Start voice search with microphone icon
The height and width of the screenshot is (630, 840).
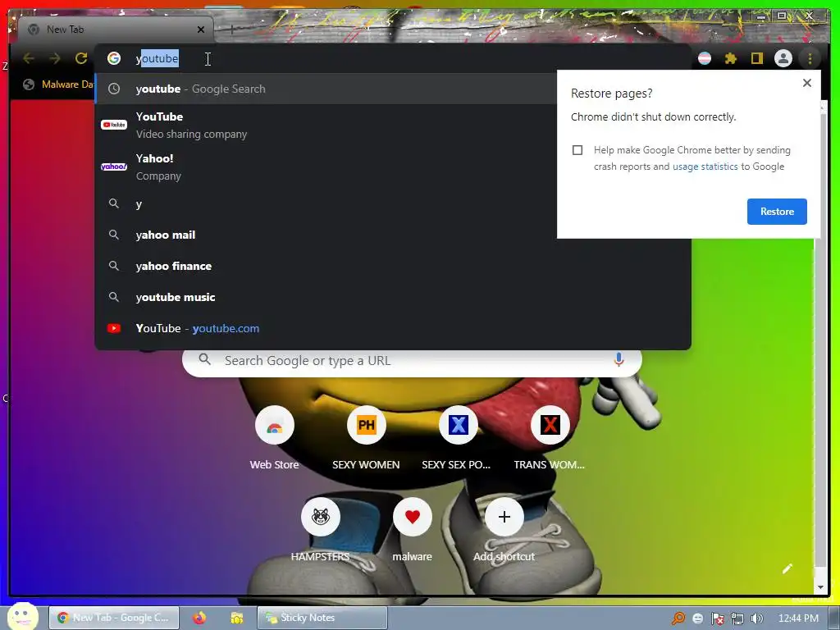click(x=619, y=360)
